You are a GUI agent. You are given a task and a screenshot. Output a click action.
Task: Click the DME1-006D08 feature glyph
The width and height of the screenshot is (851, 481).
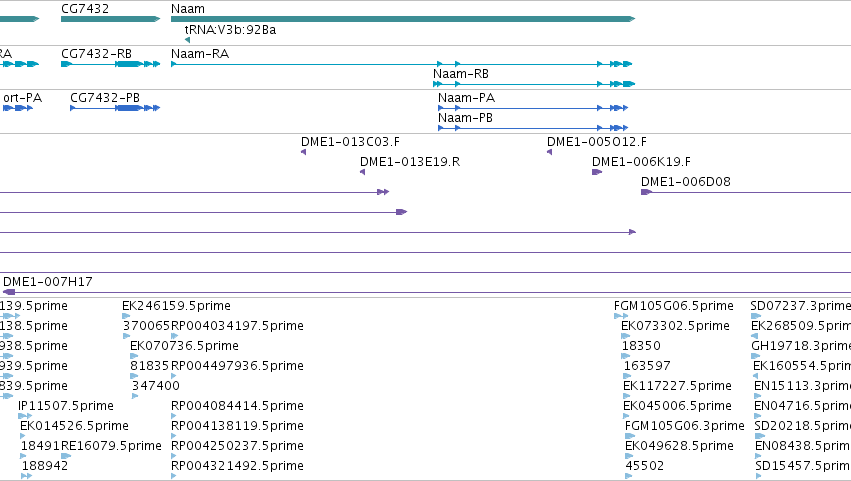[x=646, y=192]
